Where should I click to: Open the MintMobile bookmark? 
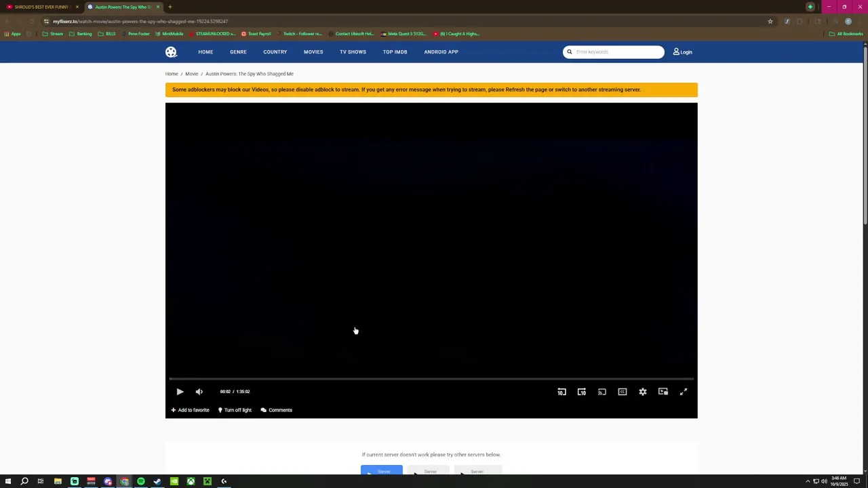[170, 34]
